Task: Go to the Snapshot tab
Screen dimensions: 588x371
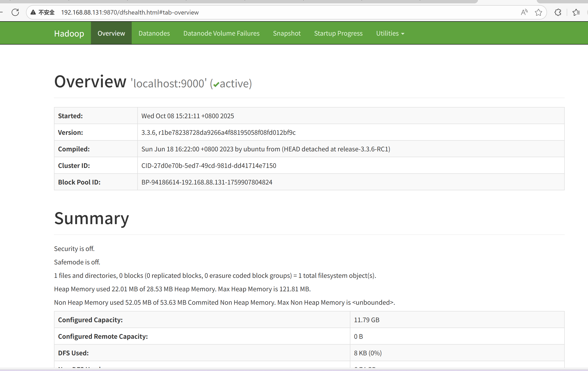Action: coord(287,33)
